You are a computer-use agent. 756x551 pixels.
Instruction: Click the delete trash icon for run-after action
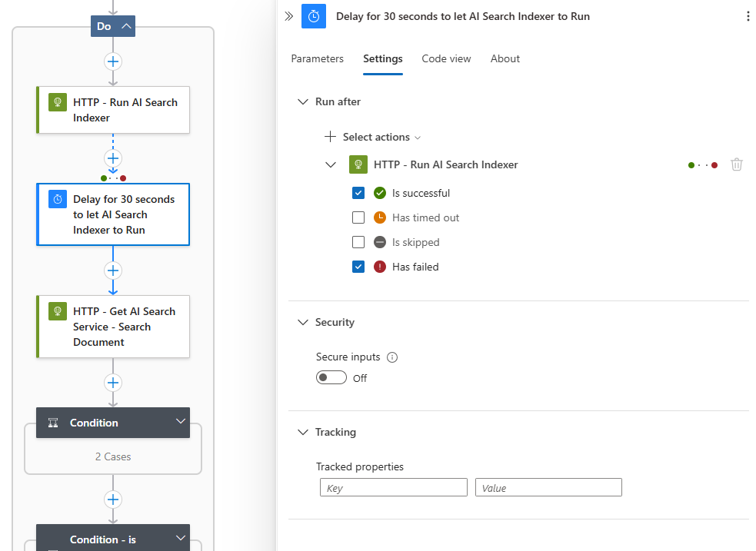click(736, 164)
